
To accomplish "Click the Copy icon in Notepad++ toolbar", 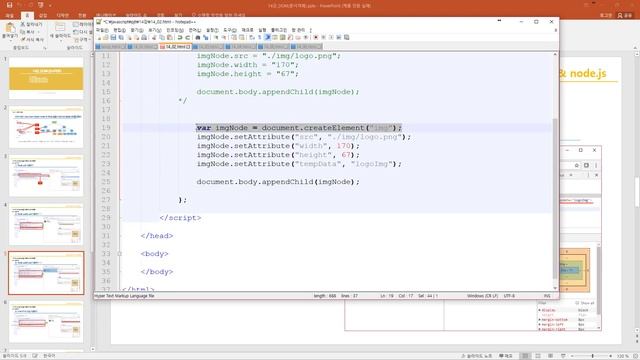I will (162, 38).
